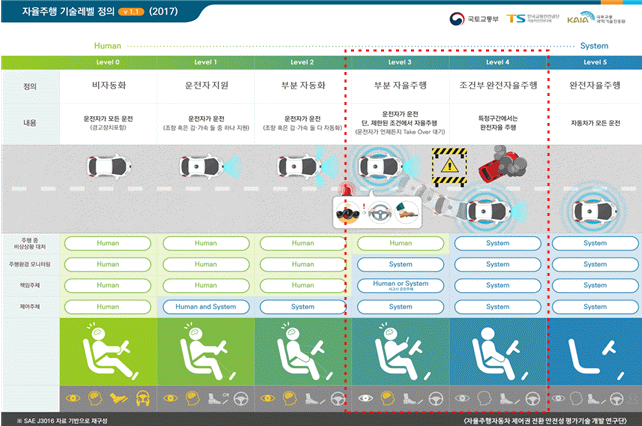Click the SAE J3016 footnote text
This screenshot has width=642, height=426.
tap(63, 421)
